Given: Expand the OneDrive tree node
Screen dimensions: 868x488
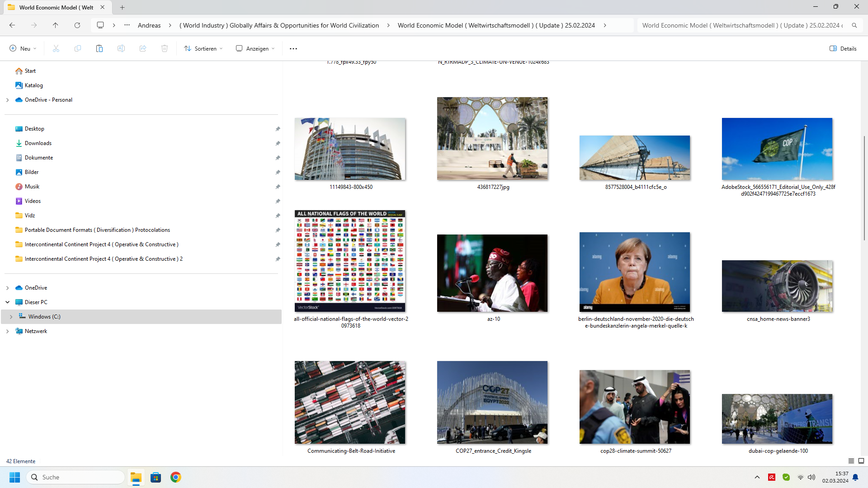Looking at the screenshot, I should coord(7,288).
